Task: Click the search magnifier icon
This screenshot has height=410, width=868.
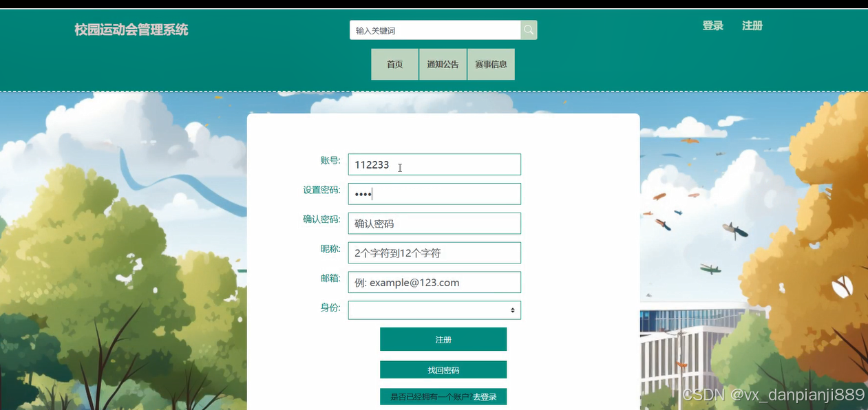Action: point(529,30)
